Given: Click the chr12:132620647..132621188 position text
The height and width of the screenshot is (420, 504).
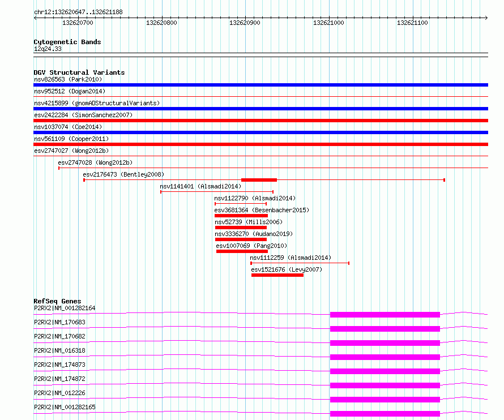Looking at the screenshot, I should pyautogui.click(x=78, y=12).
